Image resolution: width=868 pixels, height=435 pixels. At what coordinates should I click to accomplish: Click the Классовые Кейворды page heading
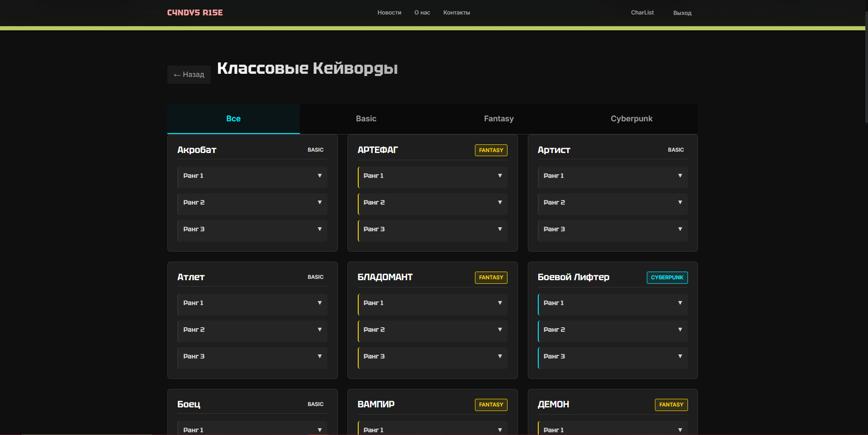308,68
